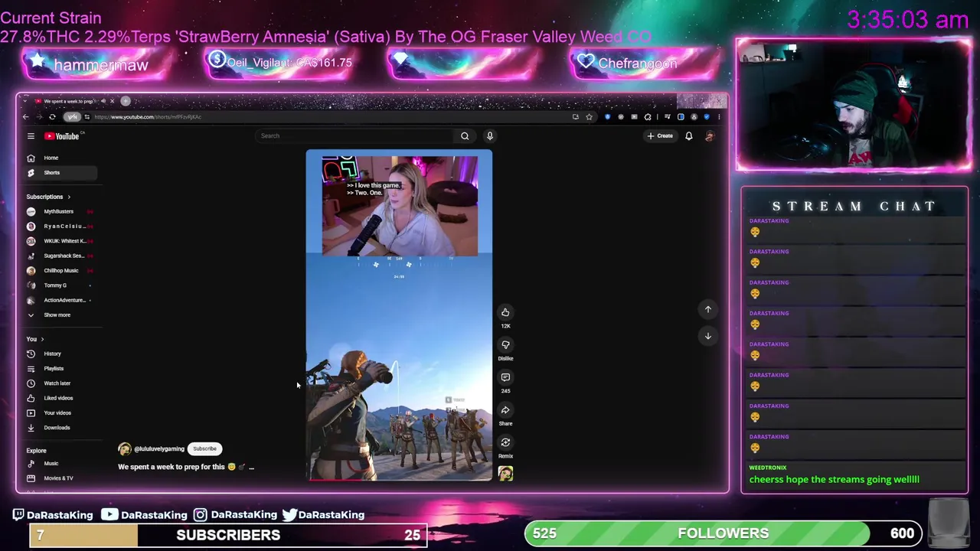Screen dimensions: 980x551
Task: Open RyanCelsius channel subscription
Action: pyautogui.click(x=63, y=226)
